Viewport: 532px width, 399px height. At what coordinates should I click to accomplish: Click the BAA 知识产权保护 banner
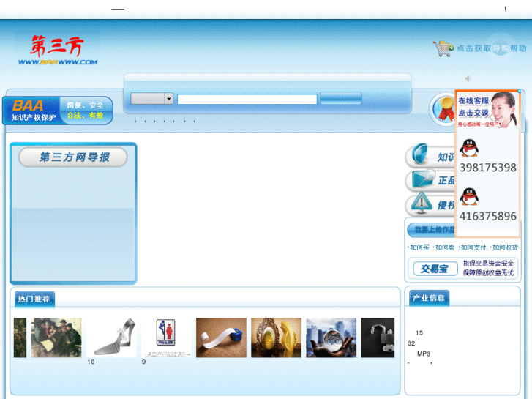coord(58,111)
